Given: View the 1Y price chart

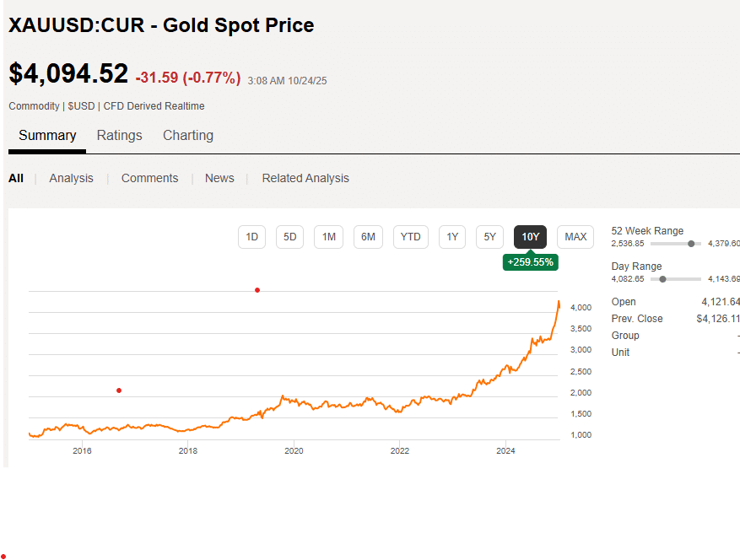Looking at the screenshot, I should (452, 237).
